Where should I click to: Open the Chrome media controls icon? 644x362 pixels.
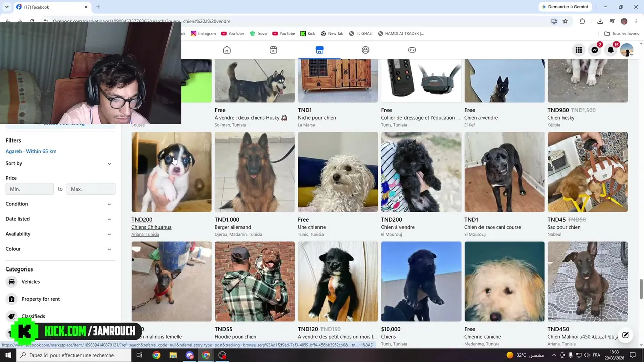click(612, 21)
